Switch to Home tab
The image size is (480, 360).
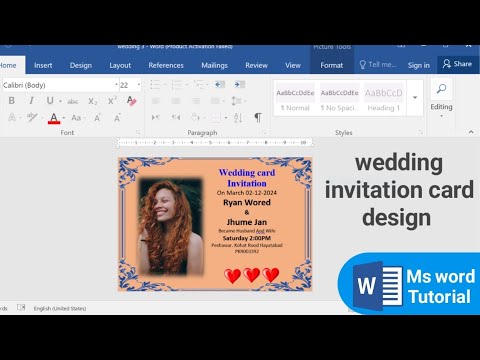(9, 65)
